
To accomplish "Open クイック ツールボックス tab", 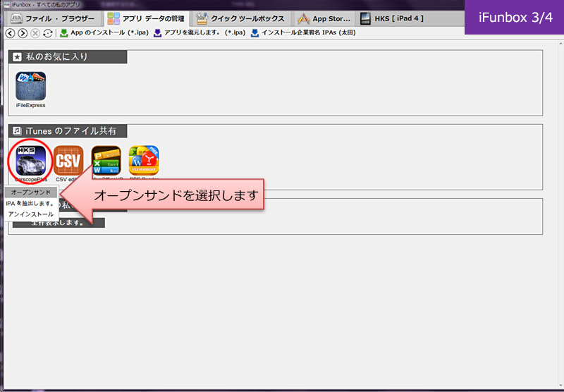I will pos(241,18).
